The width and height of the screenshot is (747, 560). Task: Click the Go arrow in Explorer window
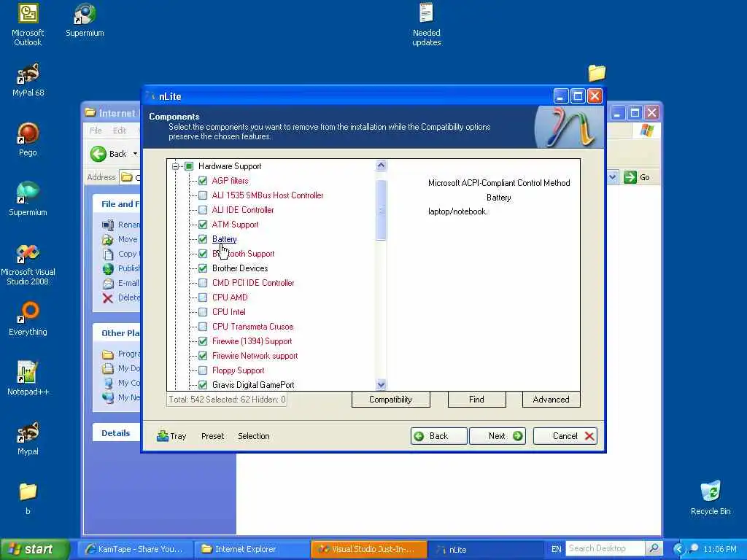point(630,177)
